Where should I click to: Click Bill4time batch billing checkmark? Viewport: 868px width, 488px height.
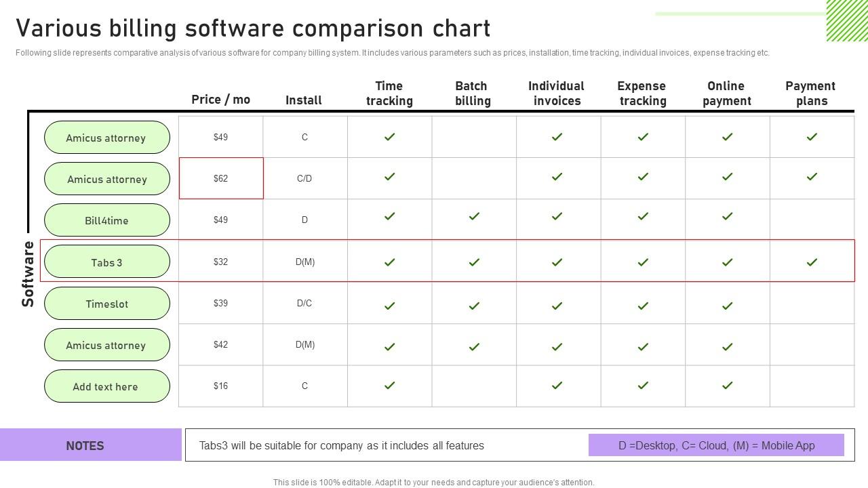[x=474, y=216]
